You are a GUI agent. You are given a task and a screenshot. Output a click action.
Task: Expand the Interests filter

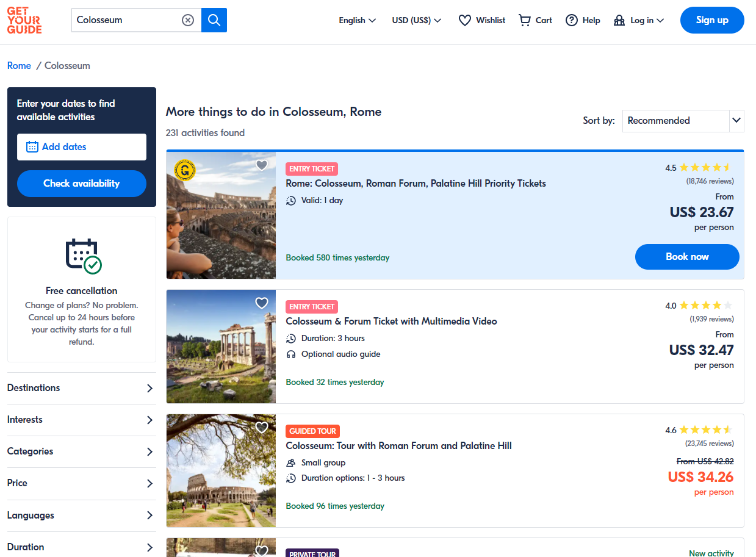coord(82,420)
